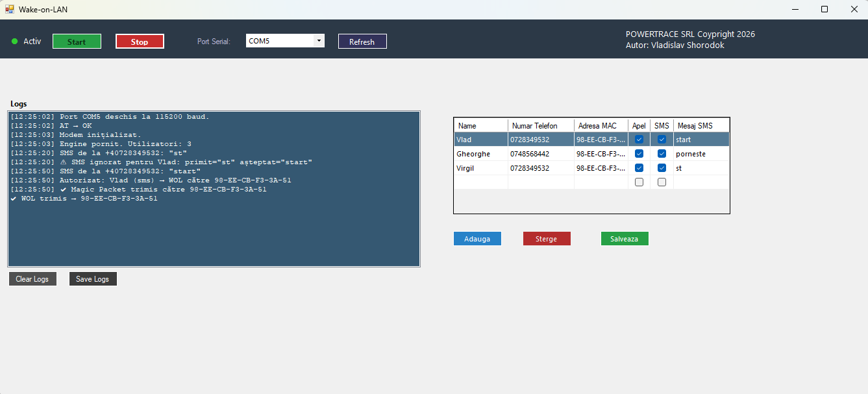The image size is (868, 394).
Task: Click the SMS column header
Action: tap(662, 125)
